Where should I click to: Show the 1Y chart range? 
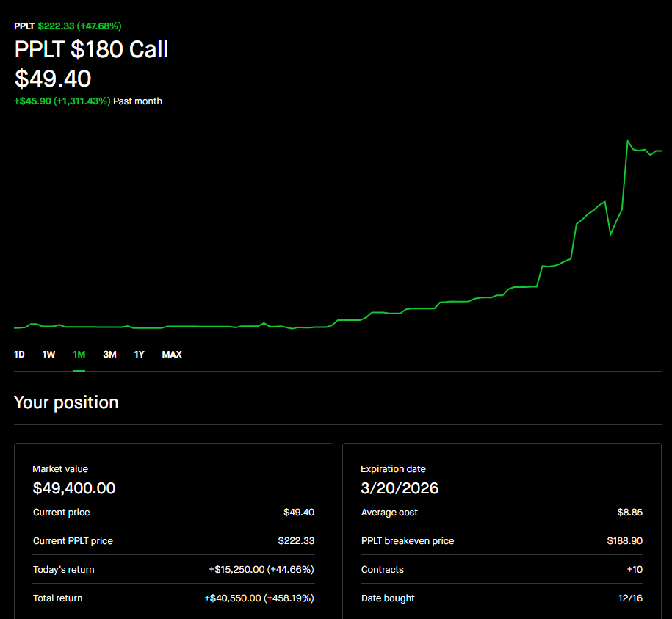139,354
